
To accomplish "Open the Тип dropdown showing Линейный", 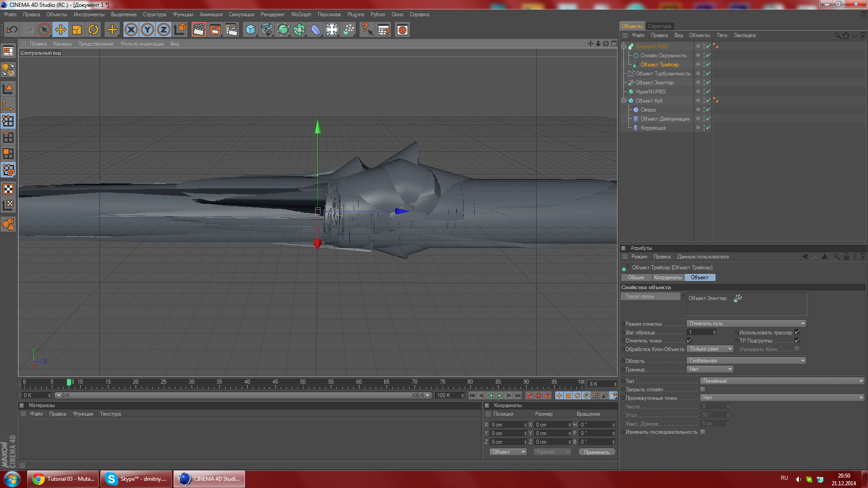I will (782, 381).
